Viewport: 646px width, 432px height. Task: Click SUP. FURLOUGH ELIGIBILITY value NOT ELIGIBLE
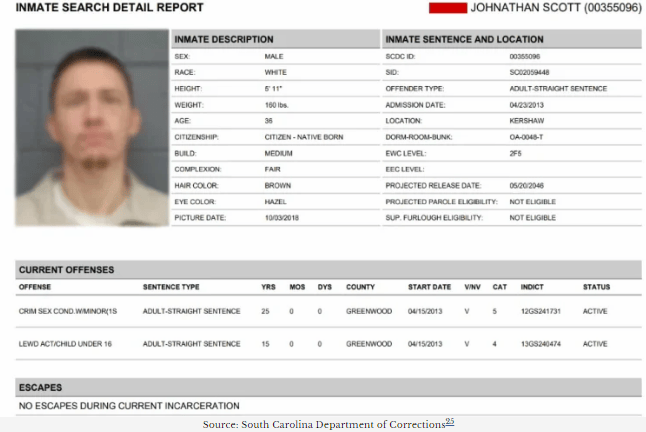point(533,218)
